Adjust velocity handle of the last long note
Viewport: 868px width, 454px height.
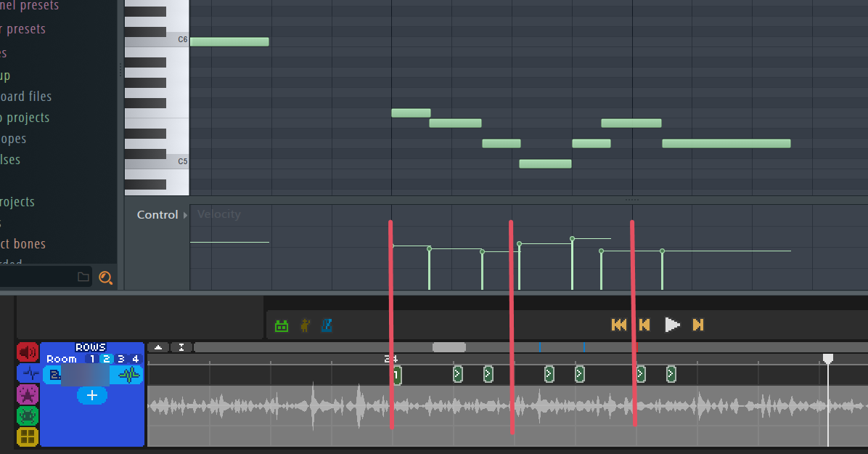[662, 251]
